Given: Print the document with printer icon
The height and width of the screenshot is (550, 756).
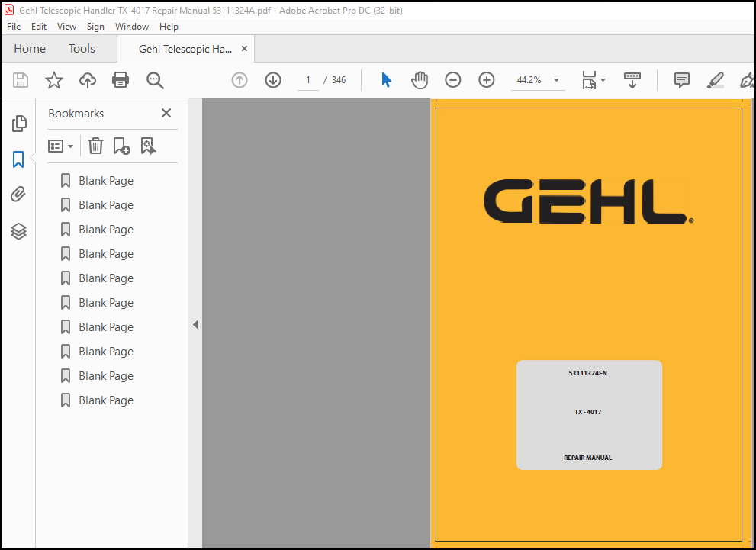Looking at the screenshot, I should click(121, 80).
